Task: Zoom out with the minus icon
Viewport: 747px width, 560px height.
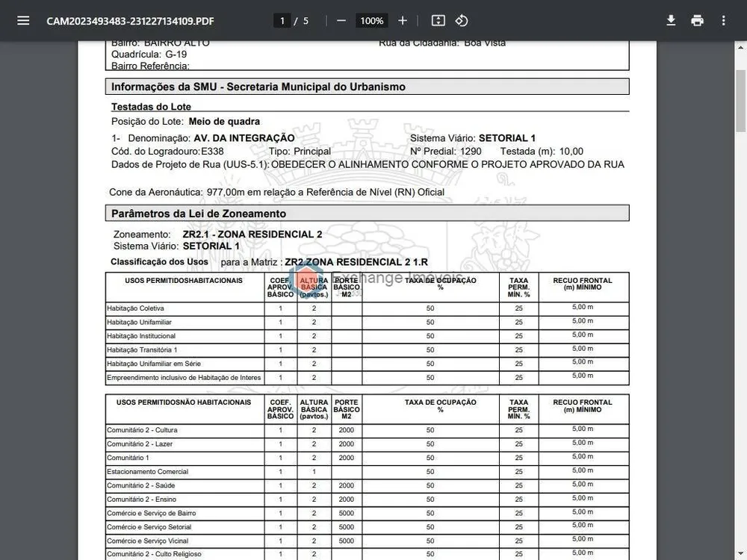Action: 341,20
